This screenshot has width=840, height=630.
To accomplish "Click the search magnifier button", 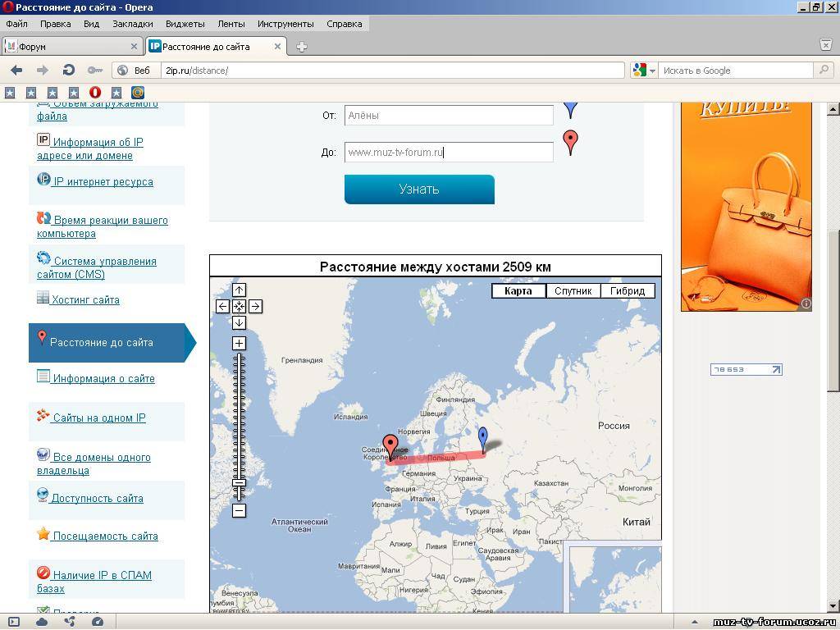I will 823,71.
